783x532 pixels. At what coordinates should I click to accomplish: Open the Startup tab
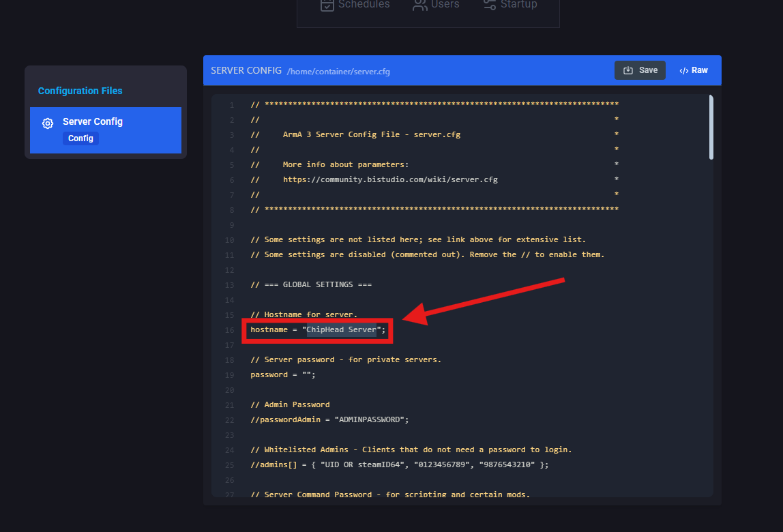pos(510,5)
